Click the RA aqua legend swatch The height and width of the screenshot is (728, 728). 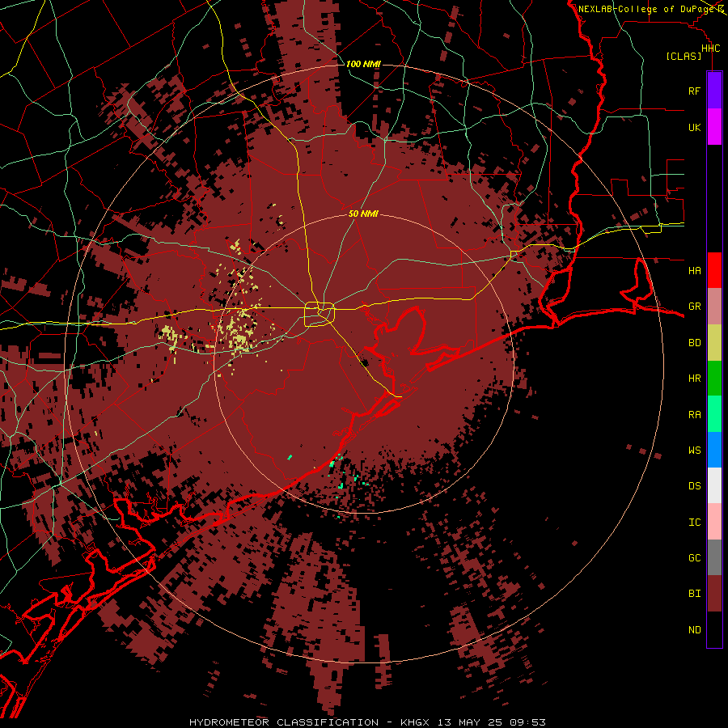(x=714, y=414)
